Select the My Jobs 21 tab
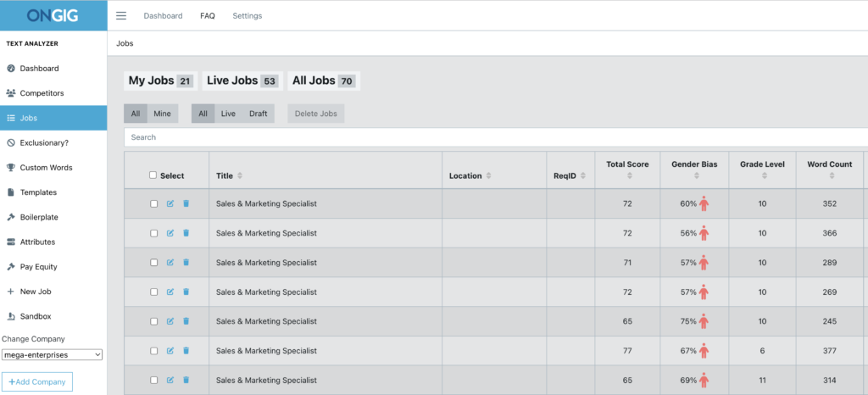Viewport: 868px width, 395px height. [x=160, y=81]
